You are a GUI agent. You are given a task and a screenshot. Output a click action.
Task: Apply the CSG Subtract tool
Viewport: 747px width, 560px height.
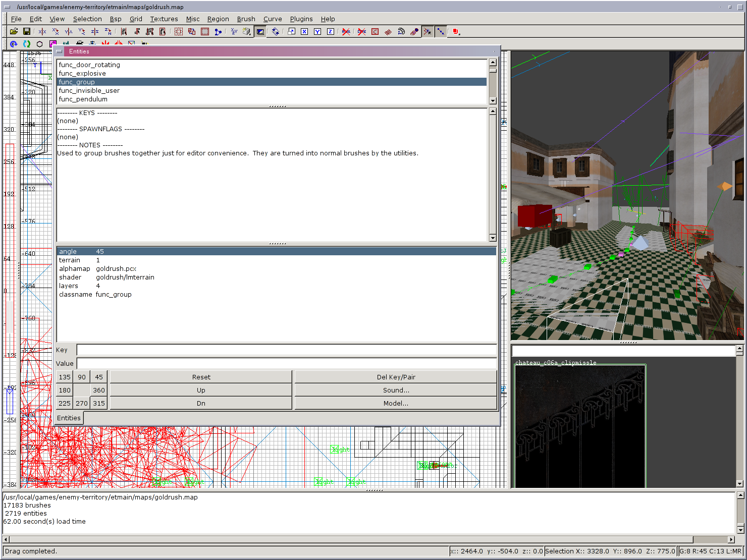pos(192,31)
